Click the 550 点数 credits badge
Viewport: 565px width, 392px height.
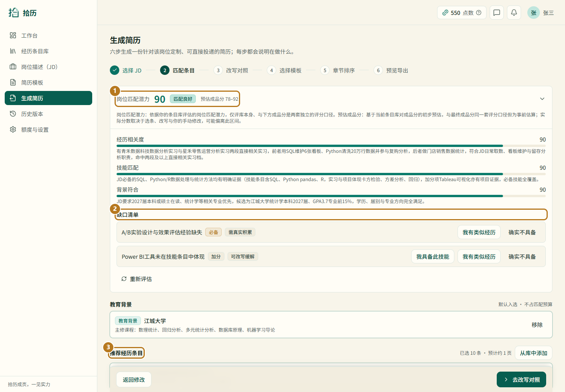(461, 13)
